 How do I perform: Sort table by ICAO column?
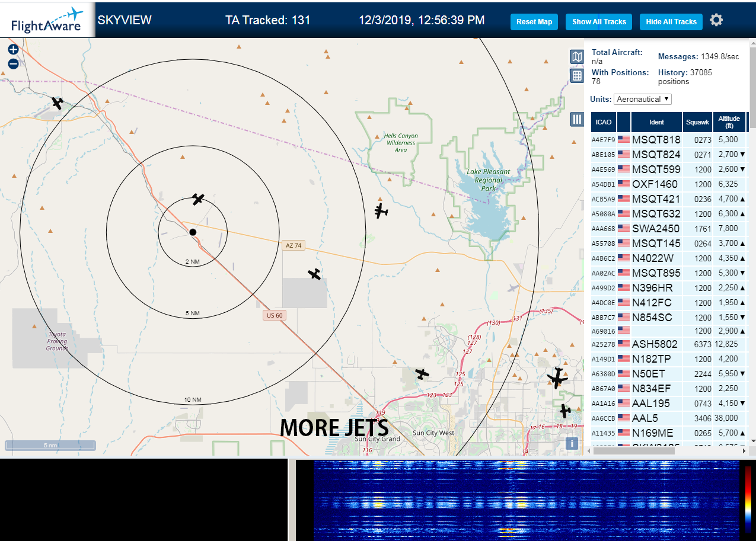[604, 122]
